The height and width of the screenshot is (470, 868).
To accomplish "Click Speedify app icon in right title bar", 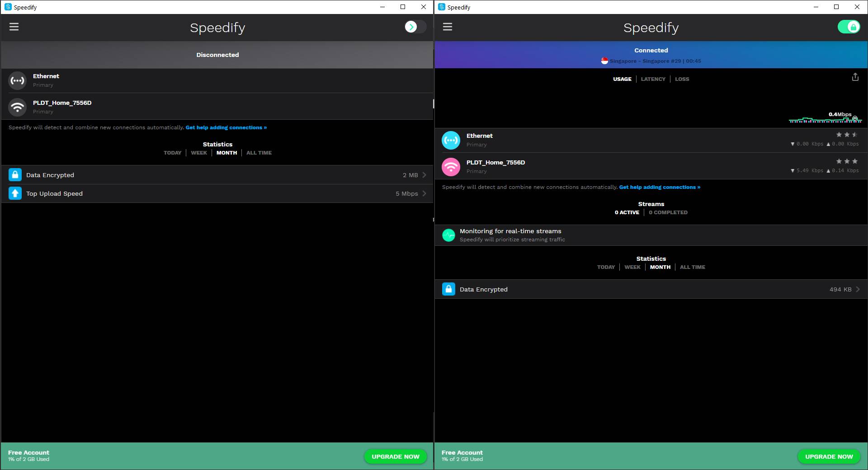I will (441, 7).
